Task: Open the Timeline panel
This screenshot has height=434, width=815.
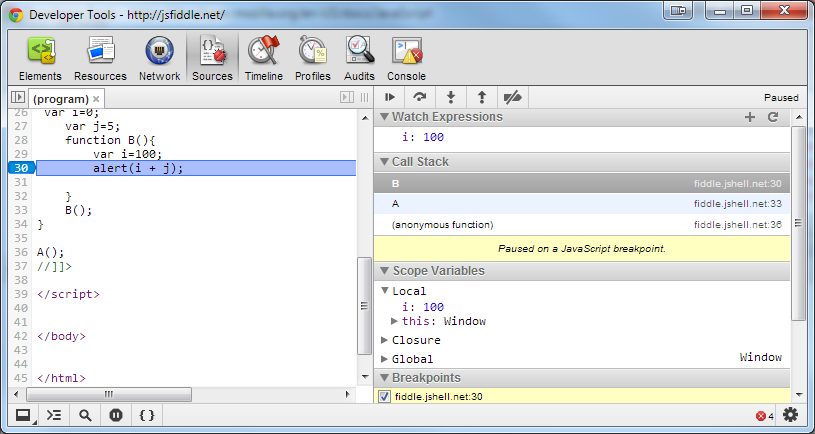Action: (x=264, y=59)
